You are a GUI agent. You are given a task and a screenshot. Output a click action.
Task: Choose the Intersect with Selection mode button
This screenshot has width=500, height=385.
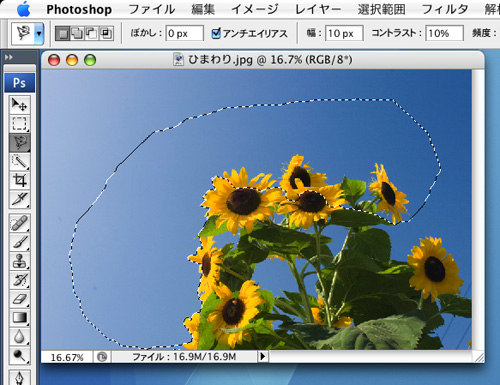pos(106,33)
